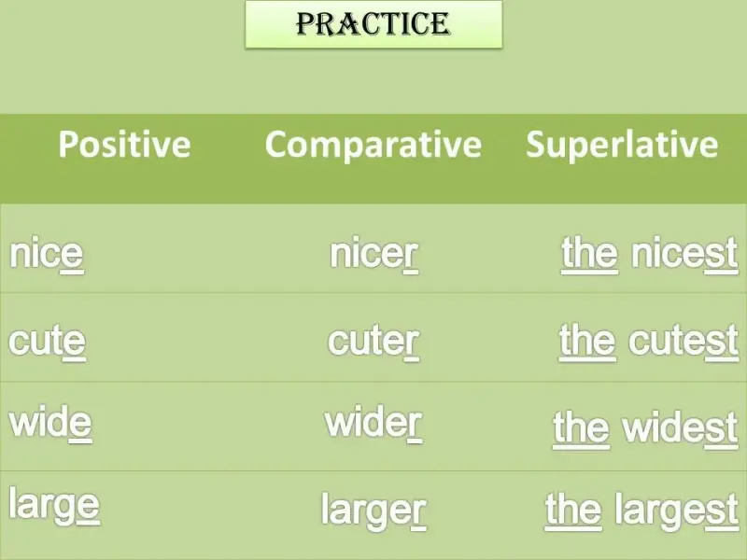
Task: Select the comparative word "cuter"
Action: pyautogui.click(x=373, y=343)
